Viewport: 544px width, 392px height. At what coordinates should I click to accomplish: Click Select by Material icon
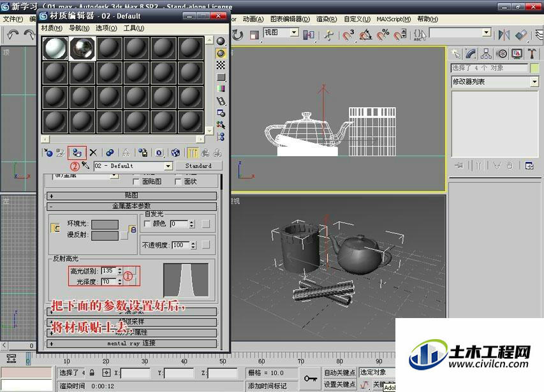pos(221,125)
